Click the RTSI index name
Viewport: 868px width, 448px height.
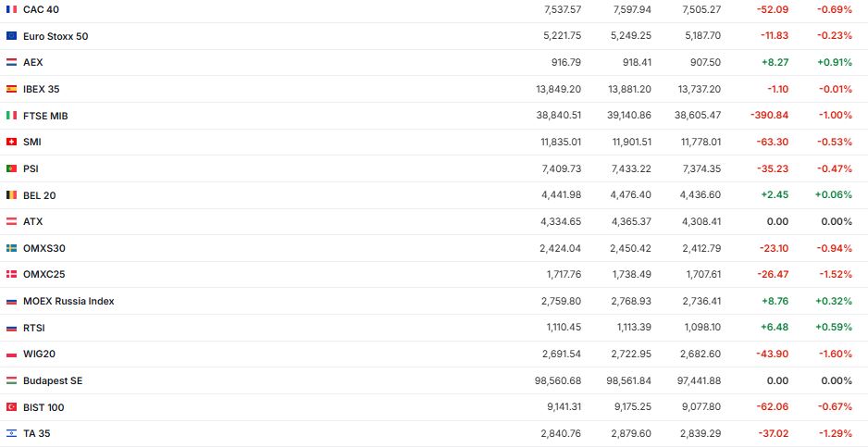[x=34, y=328]
